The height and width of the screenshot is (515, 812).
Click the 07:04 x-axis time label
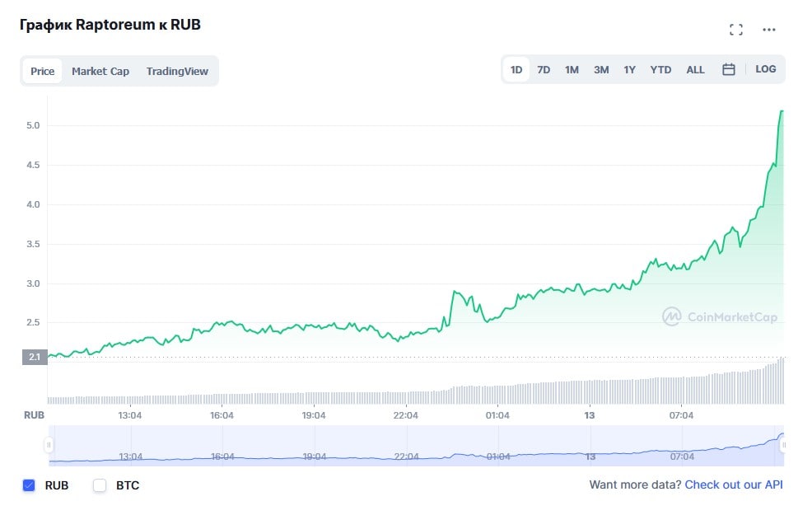click(x=681, y=415)
